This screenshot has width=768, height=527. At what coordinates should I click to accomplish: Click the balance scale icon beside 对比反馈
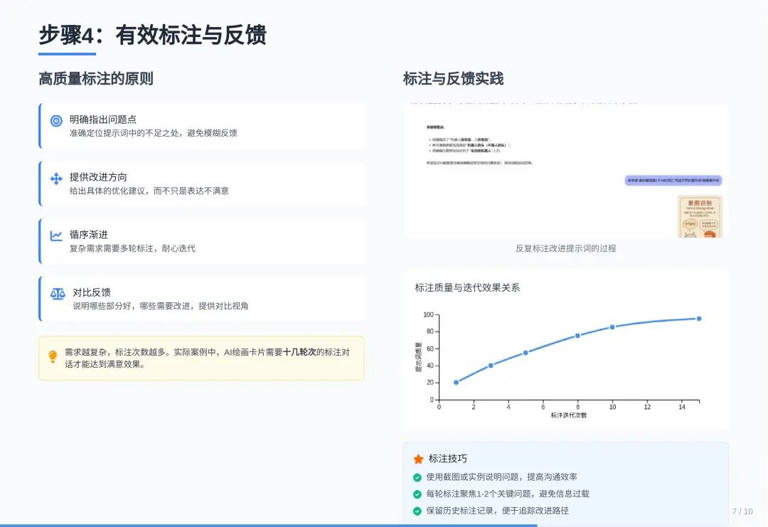click(57, 294)
